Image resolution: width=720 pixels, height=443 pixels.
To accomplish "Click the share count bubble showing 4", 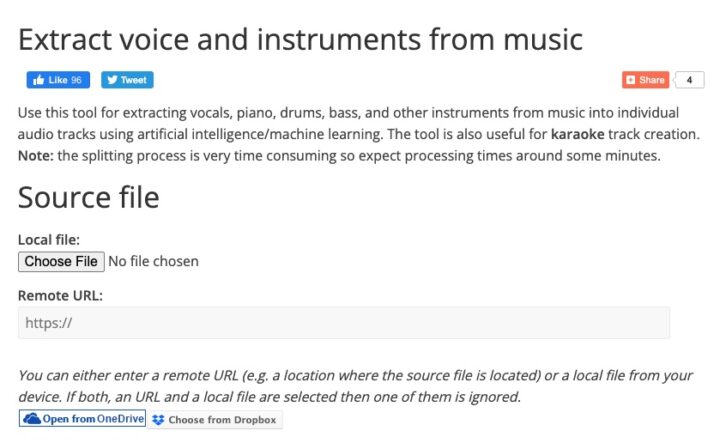I will [x=689, y=80].
